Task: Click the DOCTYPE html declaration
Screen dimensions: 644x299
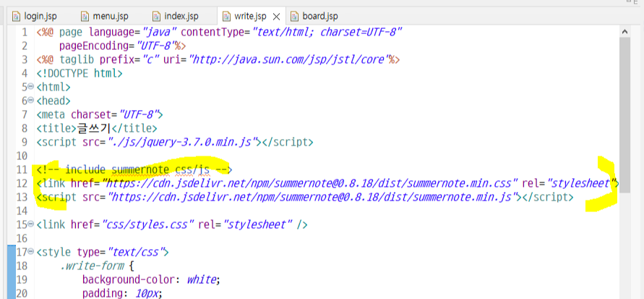Action: (80, 74)
